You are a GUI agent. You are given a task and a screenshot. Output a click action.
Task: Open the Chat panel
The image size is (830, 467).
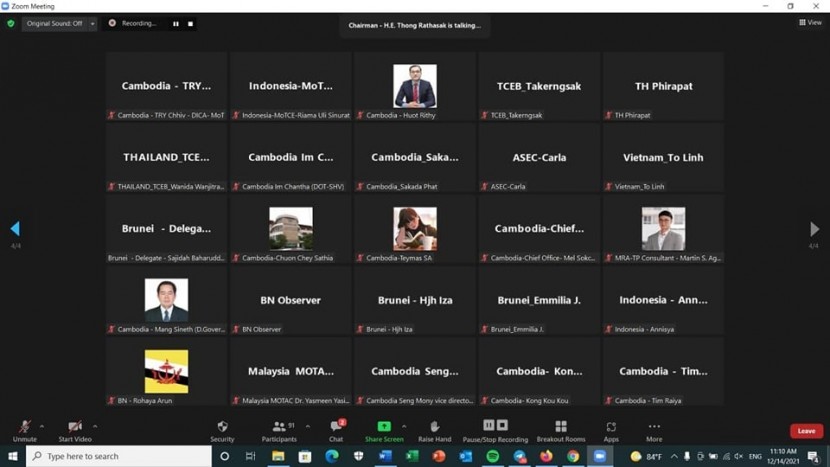tap(336, 430)
